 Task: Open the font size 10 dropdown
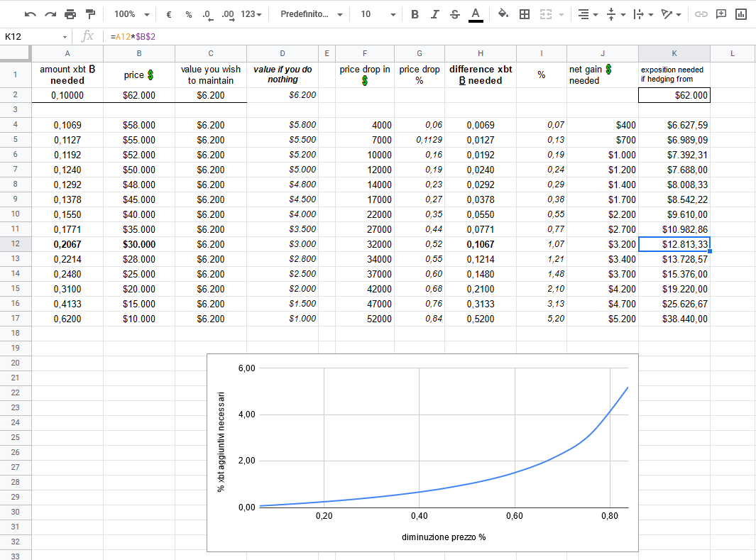click(x=378, y=14)
